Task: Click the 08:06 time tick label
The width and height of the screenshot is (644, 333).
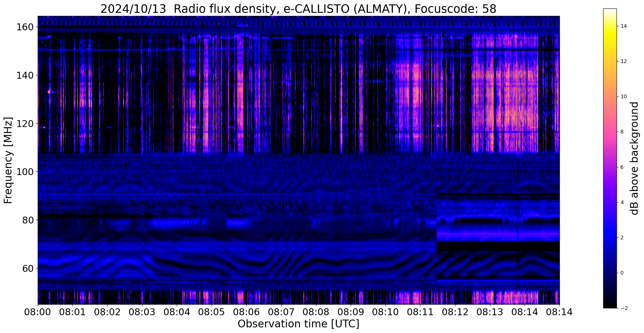Action: (247, 312)
